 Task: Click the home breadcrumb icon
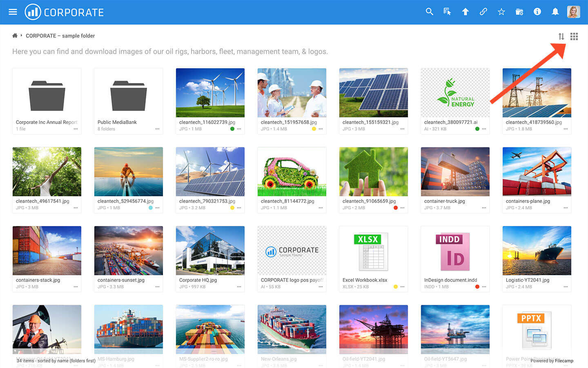pos(15,36)
